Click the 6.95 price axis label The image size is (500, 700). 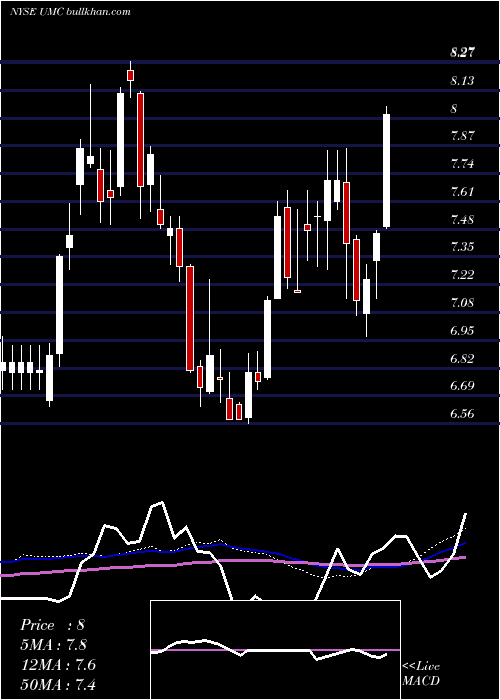(x=462, y=331)
